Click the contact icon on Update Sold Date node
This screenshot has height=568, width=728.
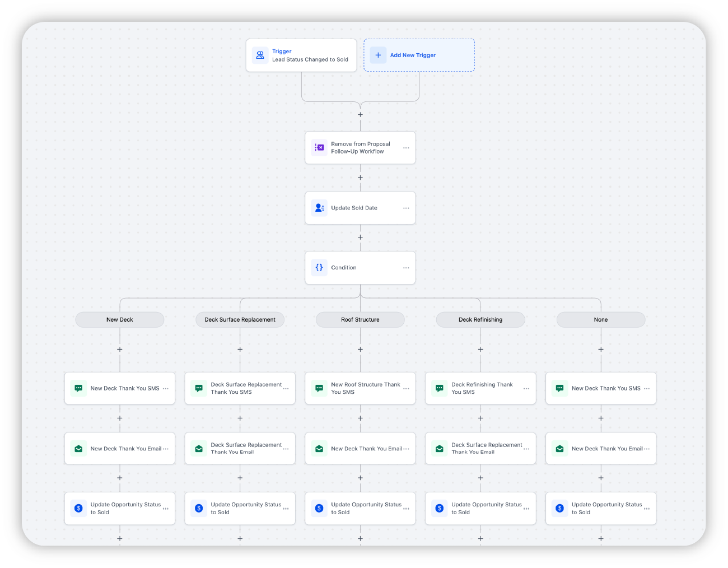(x=319, y=207)
